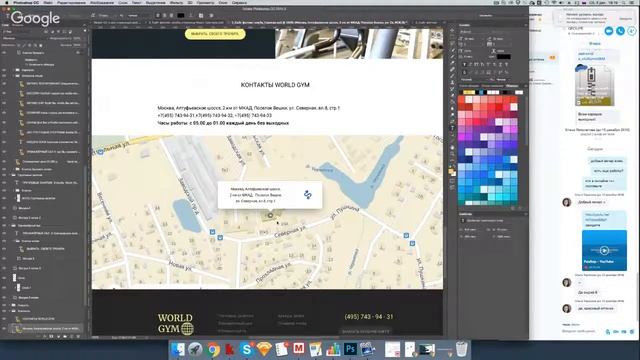Toggle Strikethrough in the Character panel
This screenshot has height=360, width=640.
pyautogui.click(x=507, y=64)
